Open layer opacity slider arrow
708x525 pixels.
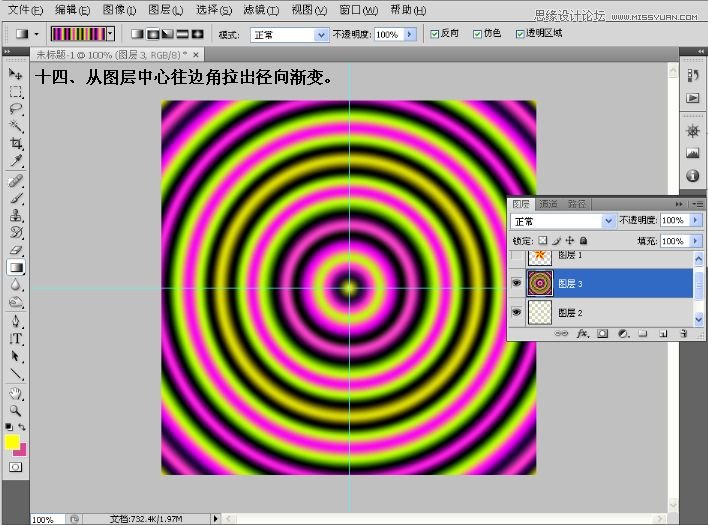pos(696,220)
